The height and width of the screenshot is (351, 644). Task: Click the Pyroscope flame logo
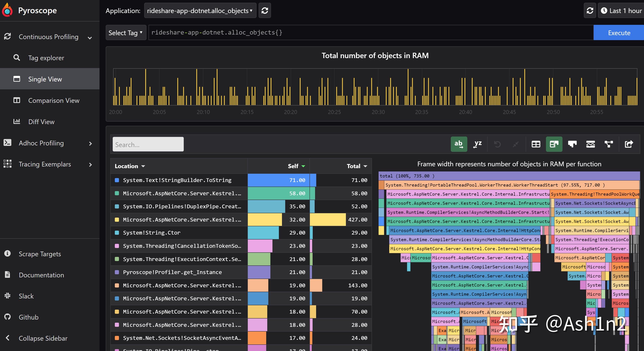coord(7,10)
